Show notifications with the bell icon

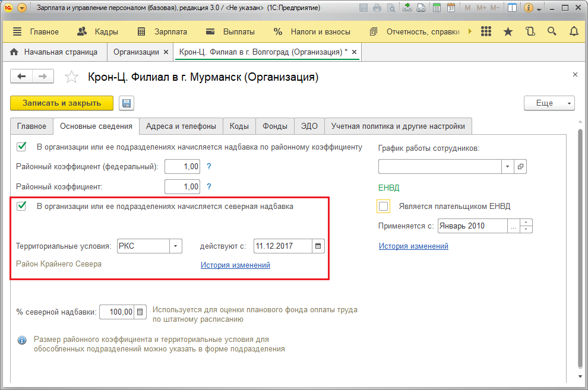pos(574,31)
